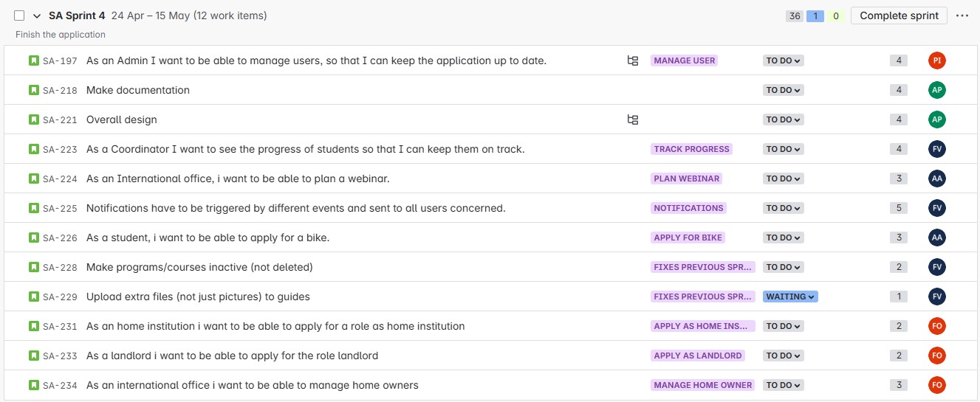980x402 pixels.
Task: Click the FO avatar on SA-234 row
Action: [x=936, y=385]
